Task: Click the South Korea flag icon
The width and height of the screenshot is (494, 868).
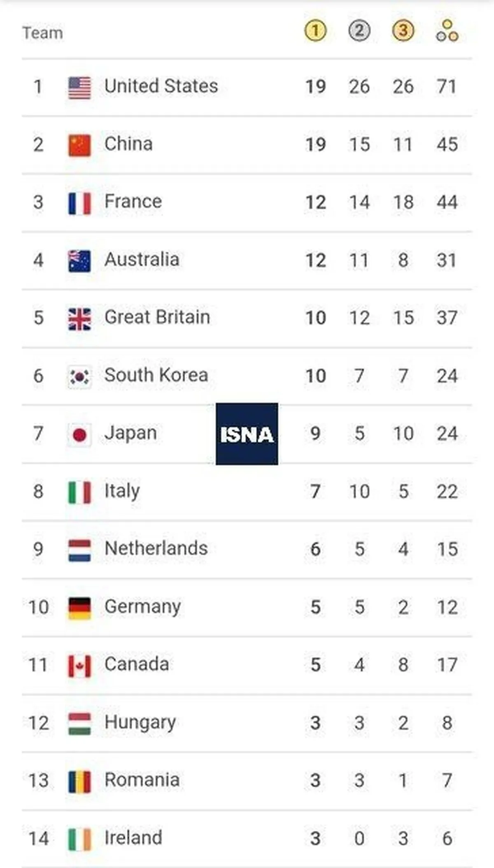Action: (x=79, y=377)
